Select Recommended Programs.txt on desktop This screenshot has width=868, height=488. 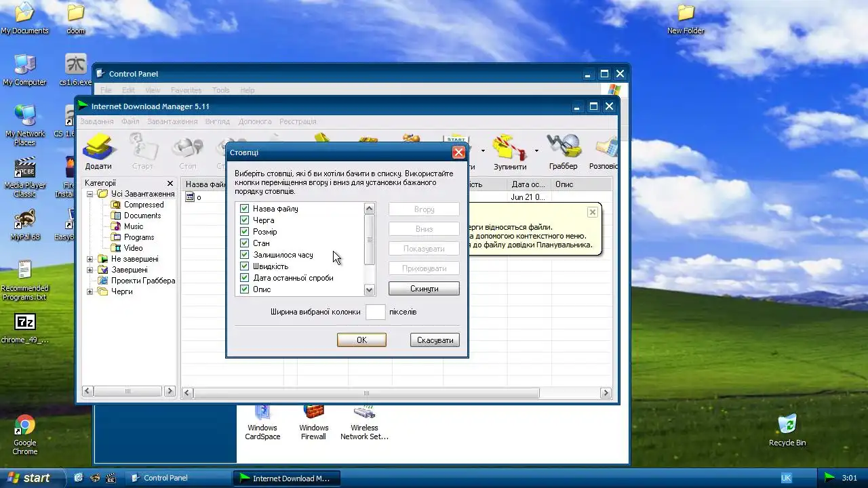[x=24, y=280]
